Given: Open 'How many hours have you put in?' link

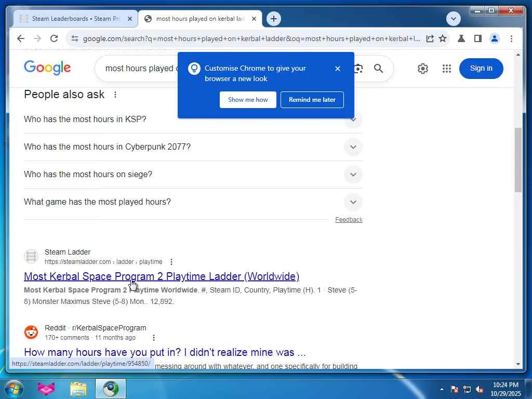Looking at the screenshot, I should [x=165, y=352].
